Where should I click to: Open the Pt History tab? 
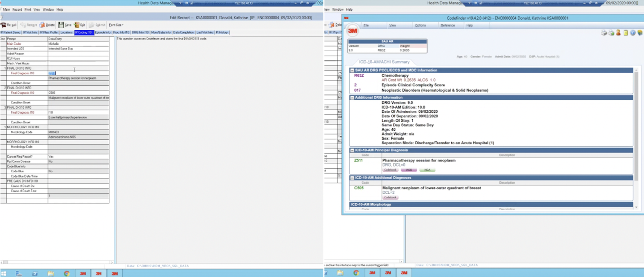(x=222, y=32)
